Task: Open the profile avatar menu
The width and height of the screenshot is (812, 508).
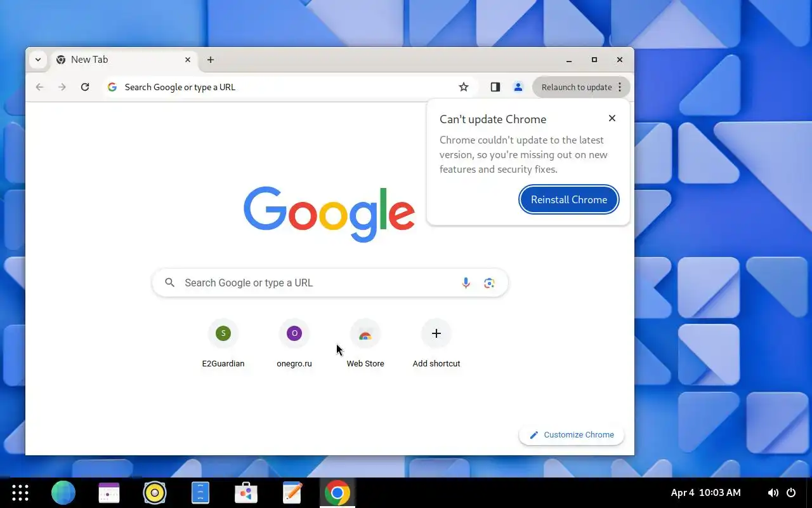Action: [518, 87]
